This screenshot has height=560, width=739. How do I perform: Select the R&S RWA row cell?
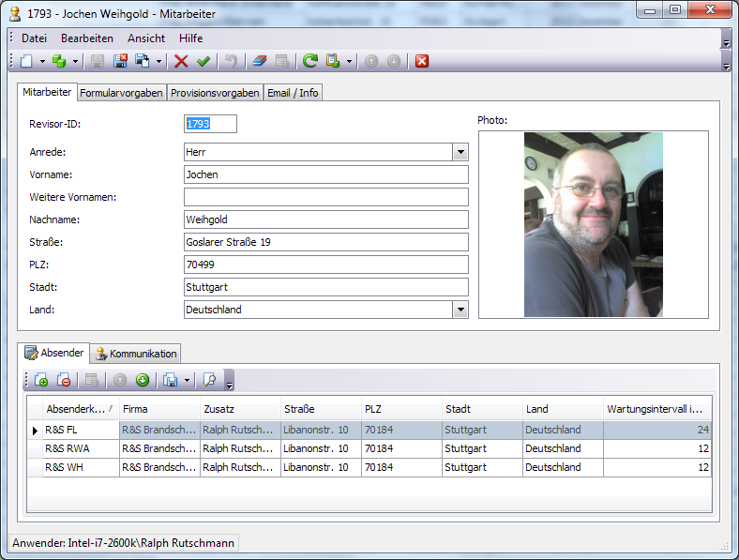coord(81,448)
